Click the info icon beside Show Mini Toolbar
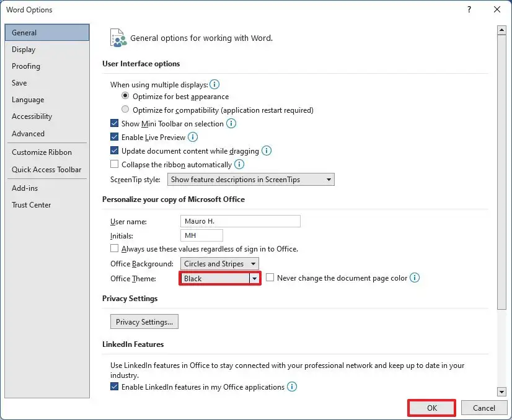The image size is (512, 420). 231,123
